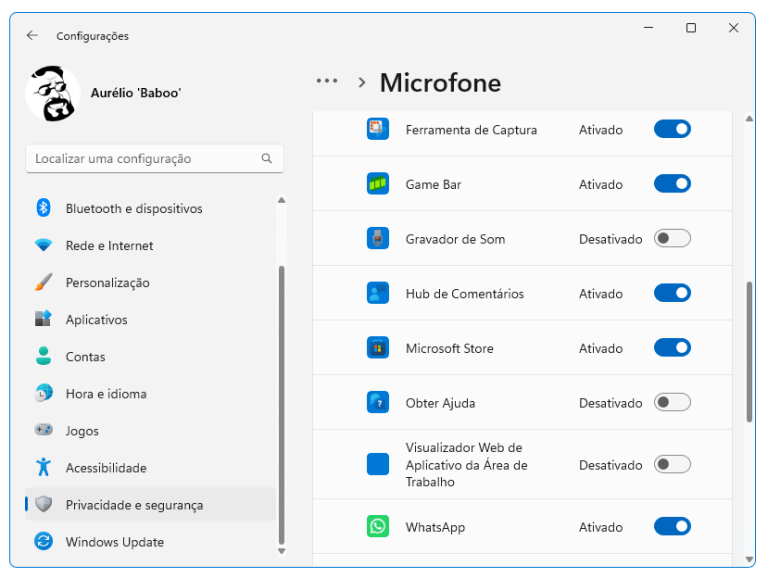Click the Microfone page title
768x578 pixels.
click(440, 82)
